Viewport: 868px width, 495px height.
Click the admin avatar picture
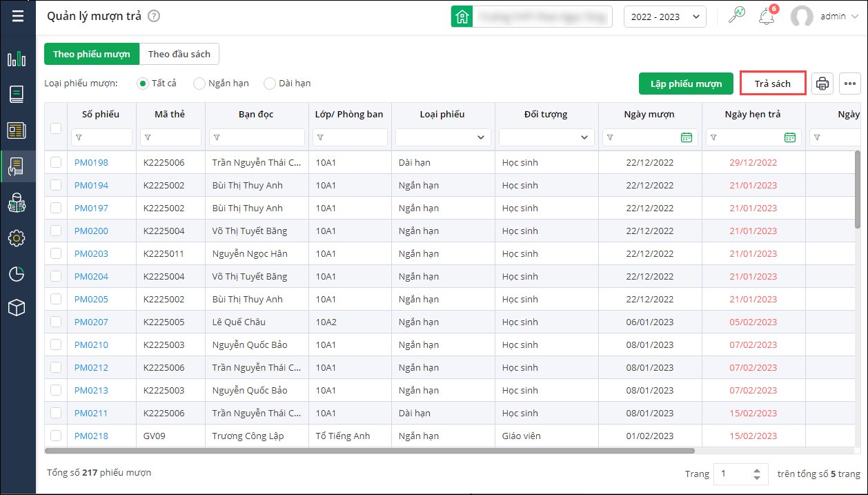[802, 17]
